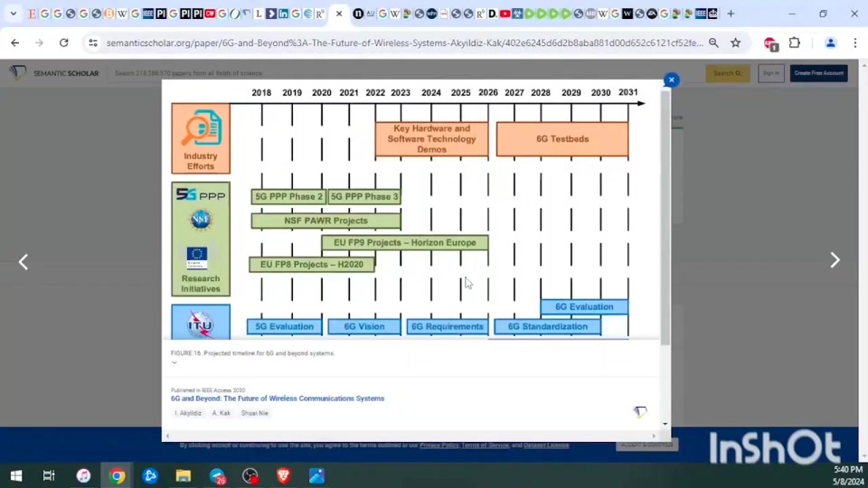The image size is (868, 488).
Task: Select the author chip Shuai Nie
Action: point(254,413)
